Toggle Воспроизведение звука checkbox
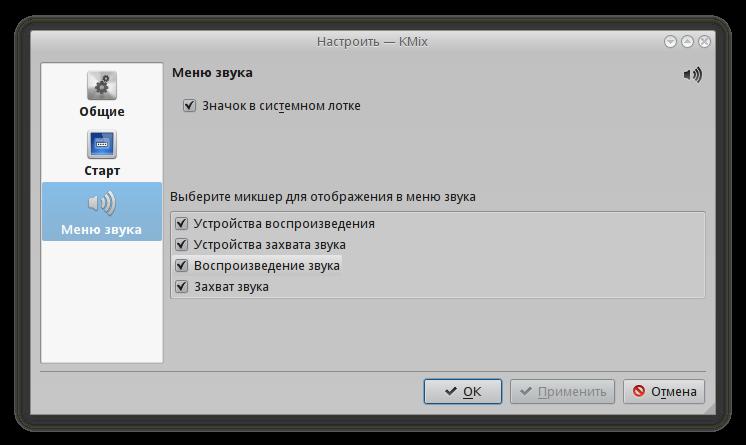Image resolution: width=746 pixels, height=445 pixels. pyautogui.click(x=181, y=265)
